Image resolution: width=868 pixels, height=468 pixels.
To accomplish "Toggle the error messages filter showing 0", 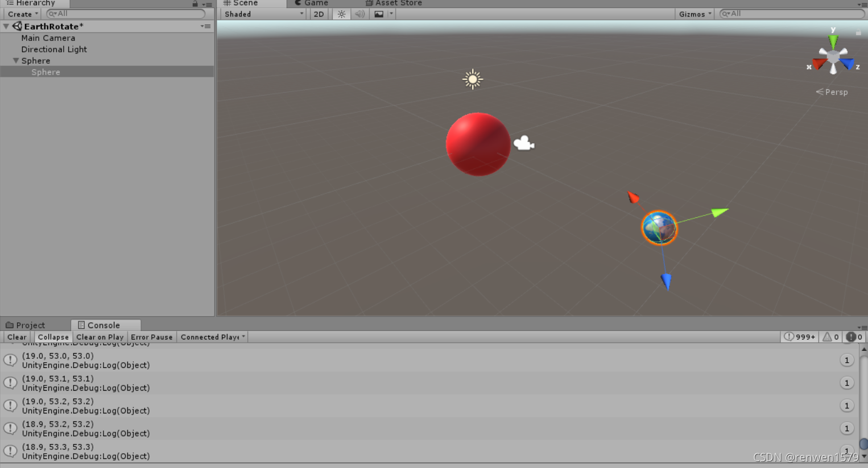I will [x=854, y=337].
